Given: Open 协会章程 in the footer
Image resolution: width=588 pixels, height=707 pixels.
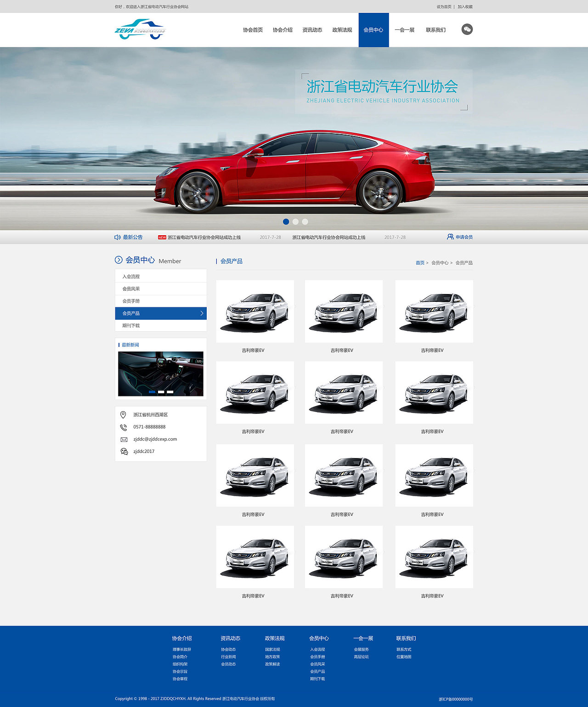Looking at the screenshot, I should point(180,679).
